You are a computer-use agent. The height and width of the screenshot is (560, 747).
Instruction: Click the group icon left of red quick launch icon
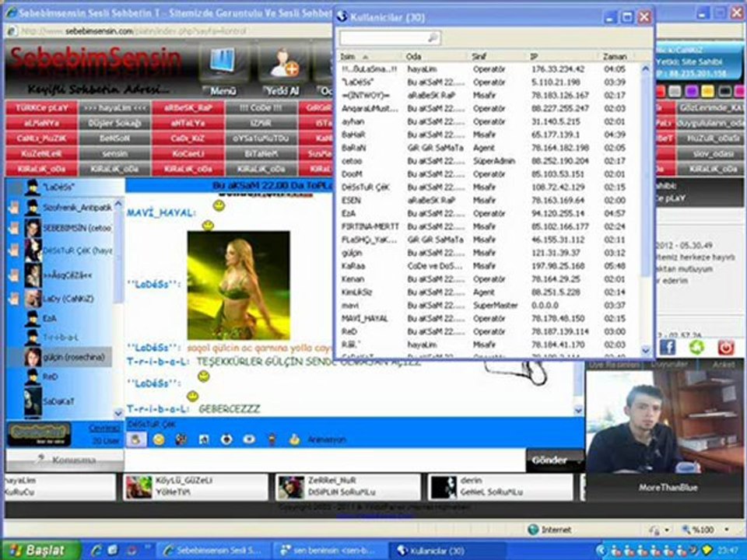coord(113,551)
